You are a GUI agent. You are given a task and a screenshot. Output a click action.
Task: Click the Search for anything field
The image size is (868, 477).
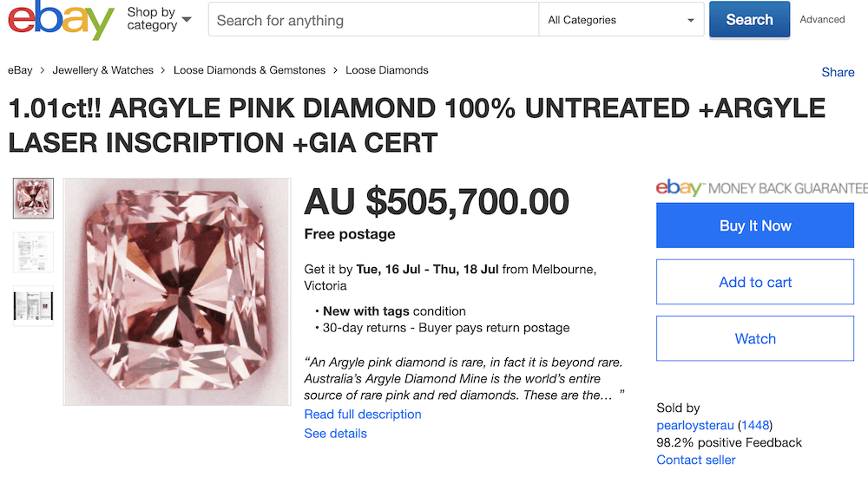(x=373, y=20)
